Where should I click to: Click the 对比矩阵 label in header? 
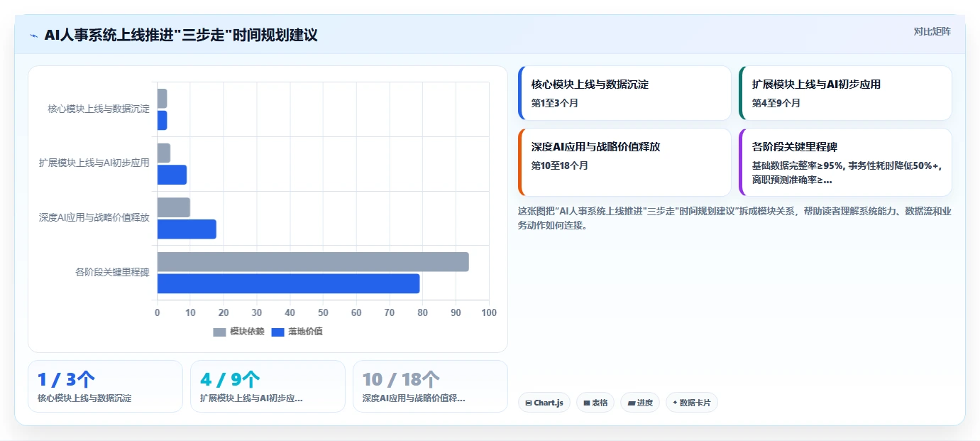(932, 31)
